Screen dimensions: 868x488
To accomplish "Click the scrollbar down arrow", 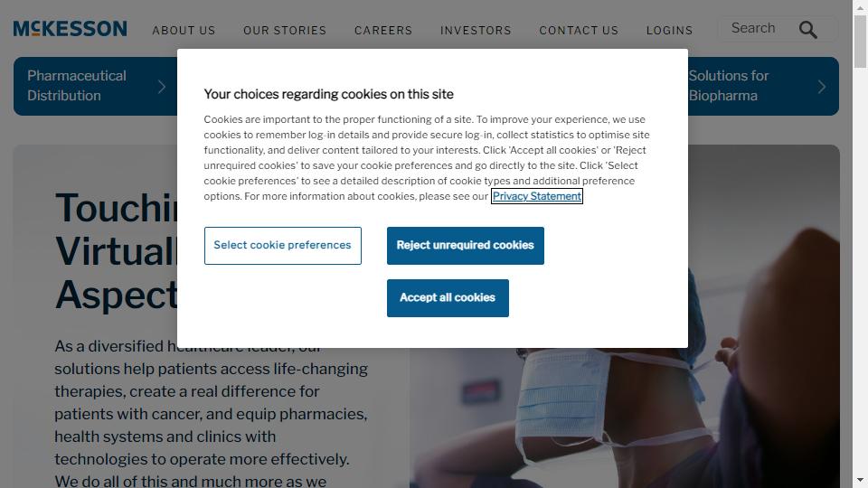I will (x=860, y=480).
